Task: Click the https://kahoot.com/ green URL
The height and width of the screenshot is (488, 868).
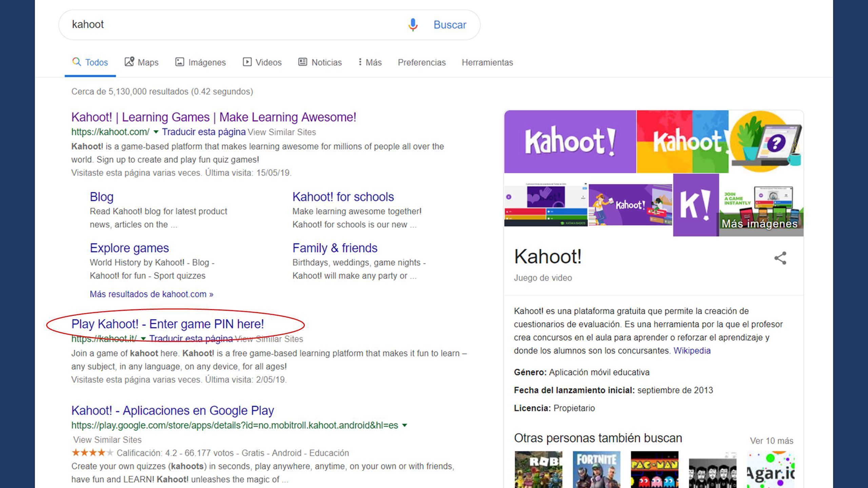Action: [110, 132]
